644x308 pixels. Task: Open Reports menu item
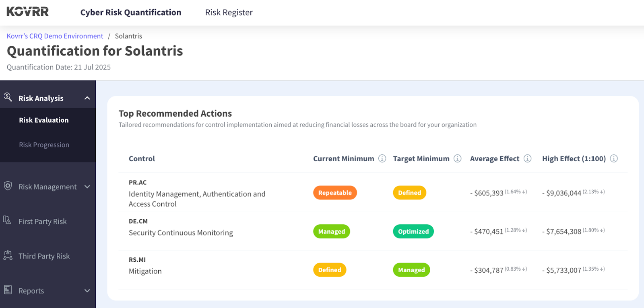tap(31, 291)
